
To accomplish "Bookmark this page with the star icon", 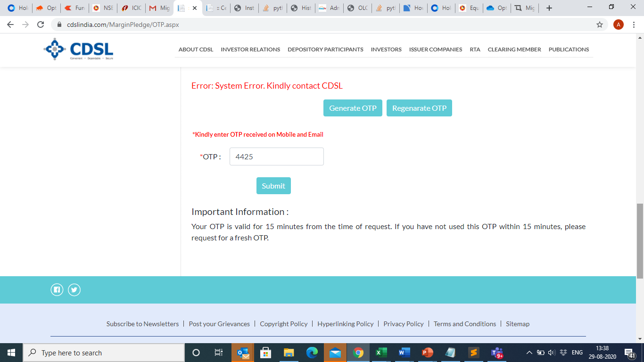I will 600,25.
